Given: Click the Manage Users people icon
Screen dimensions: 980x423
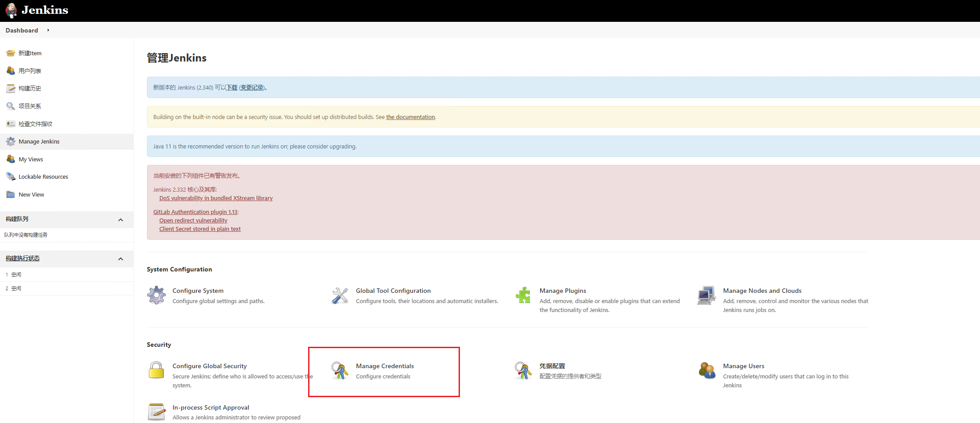Looking at the screenshot, I should point(707,370).
